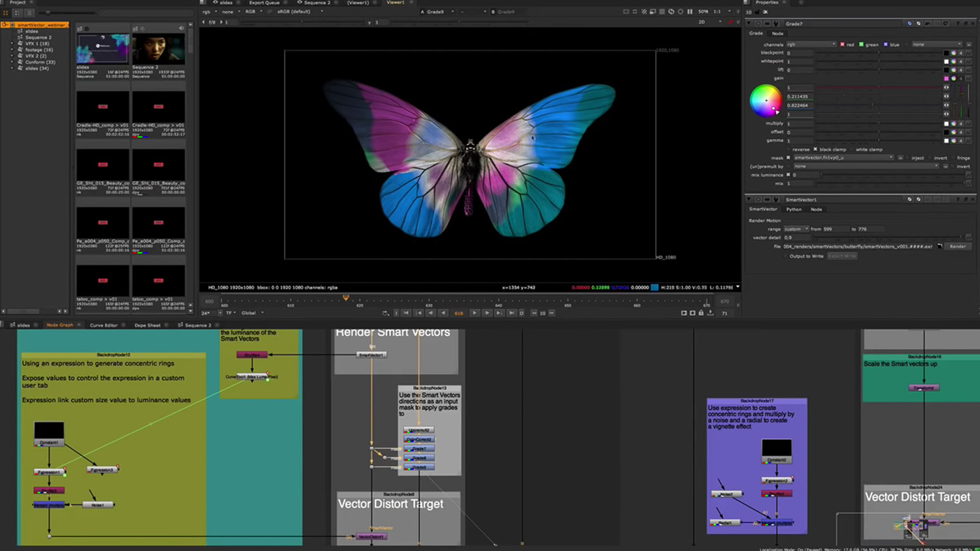This screenshot has height=551, width=980.
Task: Open the Python tab in SmartVector1
Action: click(794, 210)
